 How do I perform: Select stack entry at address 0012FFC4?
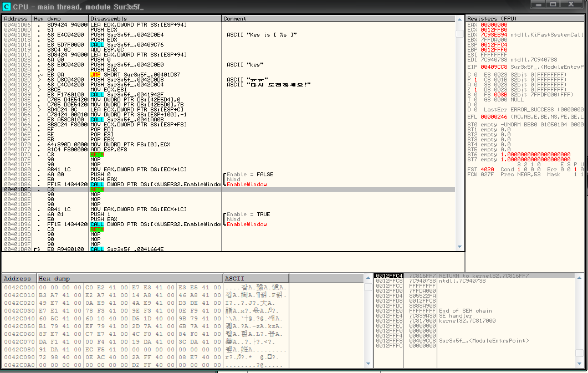click(388, 275)
